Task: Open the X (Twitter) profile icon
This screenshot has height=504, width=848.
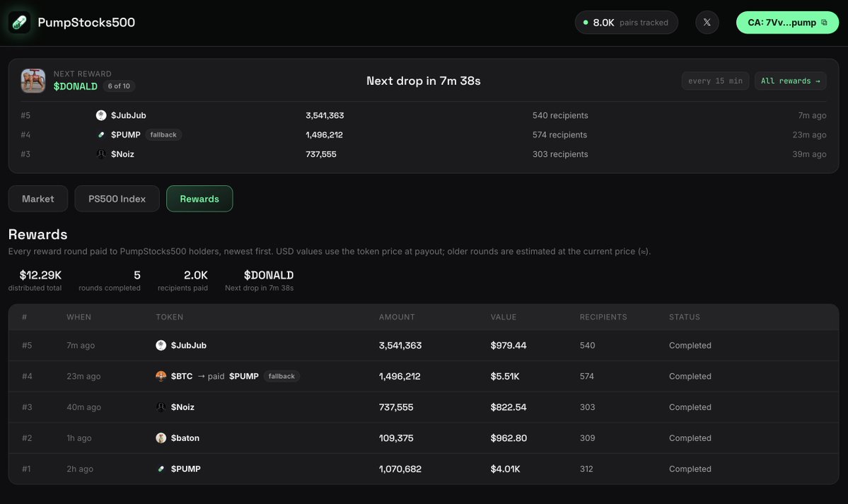Action: [707, 22]
